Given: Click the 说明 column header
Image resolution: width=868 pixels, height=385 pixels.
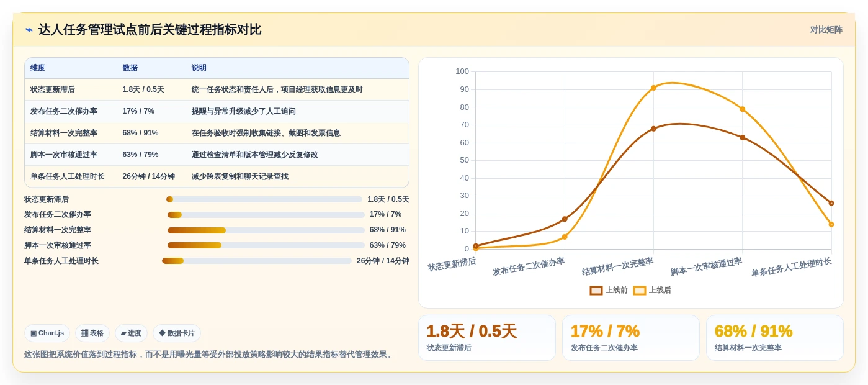Looking at the screenshot, I should [199, 68].
